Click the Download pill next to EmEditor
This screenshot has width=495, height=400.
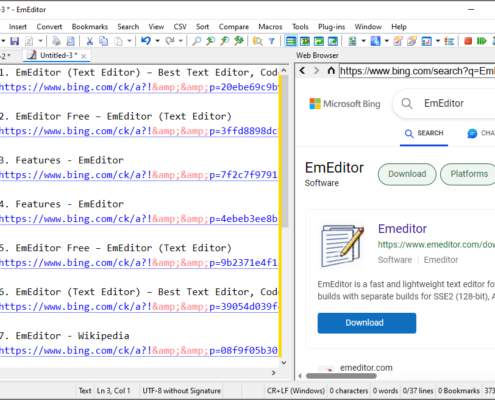point(407,174)
